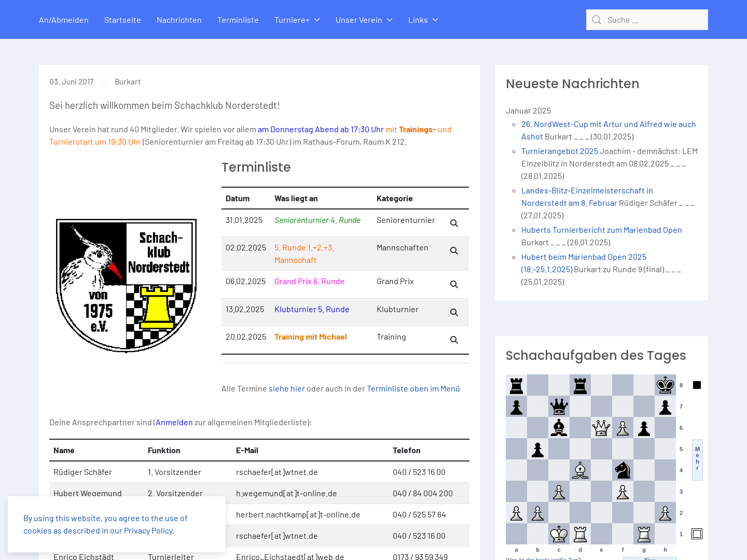
Task: Click the black pawn on b5
Action: [x=537, y=449]
